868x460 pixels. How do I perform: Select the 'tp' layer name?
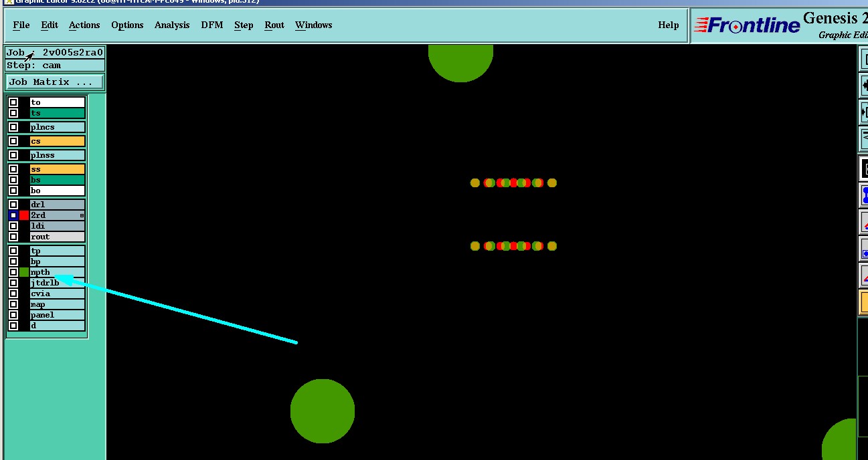point(58,251)
